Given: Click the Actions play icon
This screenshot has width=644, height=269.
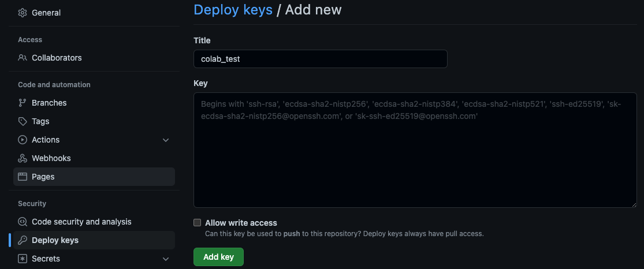Looking at the screenshot, I should 23,140.
